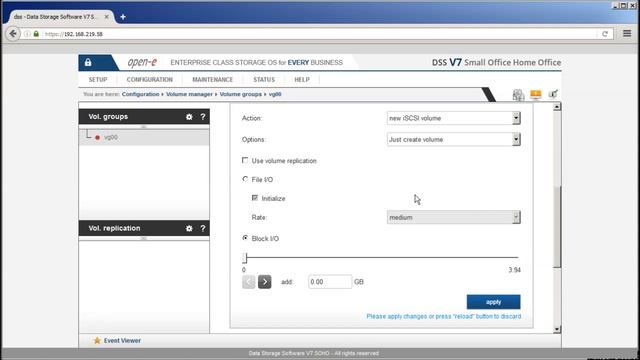Open Vol. groups settings gear

[189, 117]
